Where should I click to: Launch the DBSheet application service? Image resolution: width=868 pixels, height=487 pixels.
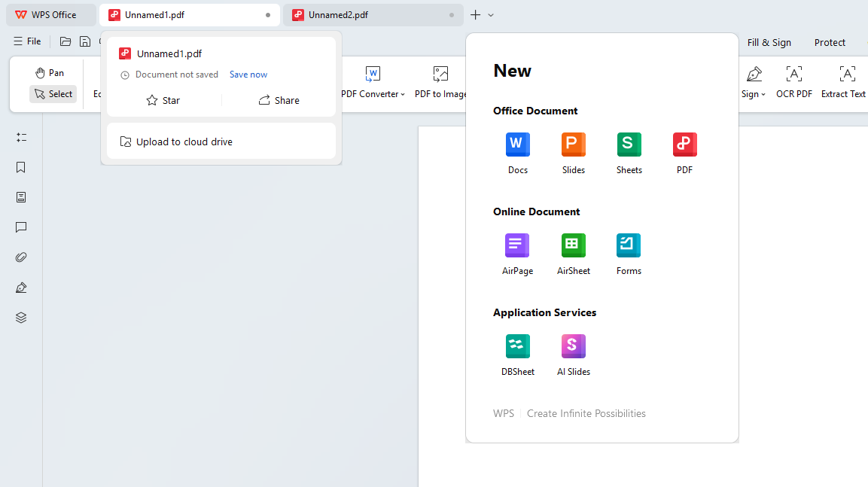click(518, 355)
